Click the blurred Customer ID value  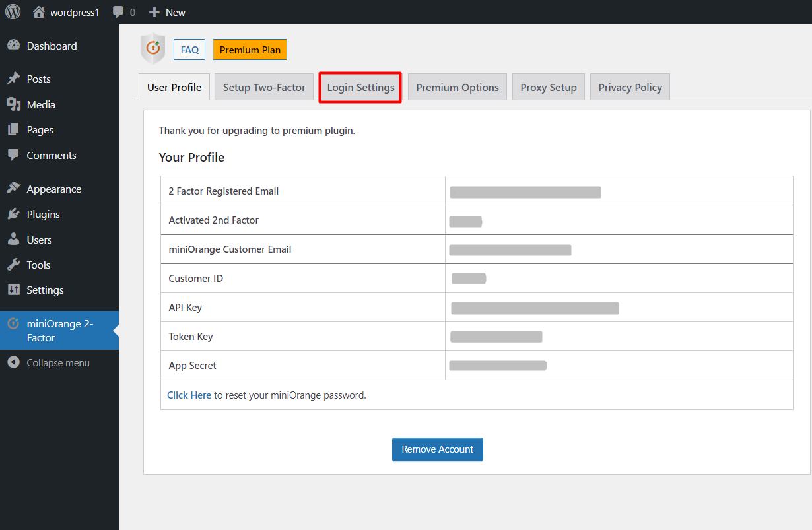click(469, 279)
